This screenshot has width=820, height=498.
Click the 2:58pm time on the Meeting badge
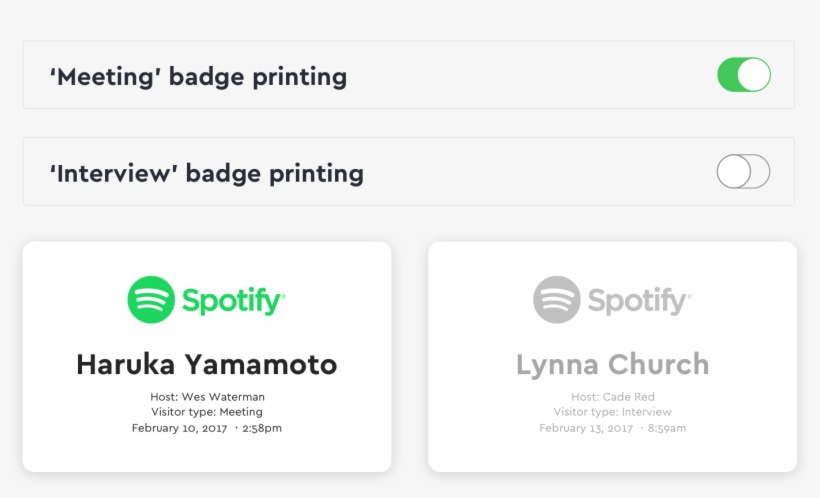[x=264, y=428]
